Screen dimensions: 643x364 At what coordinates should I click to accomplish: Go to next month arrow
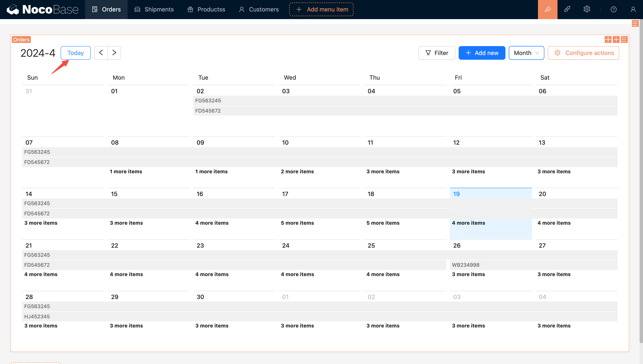click(114, 53)
